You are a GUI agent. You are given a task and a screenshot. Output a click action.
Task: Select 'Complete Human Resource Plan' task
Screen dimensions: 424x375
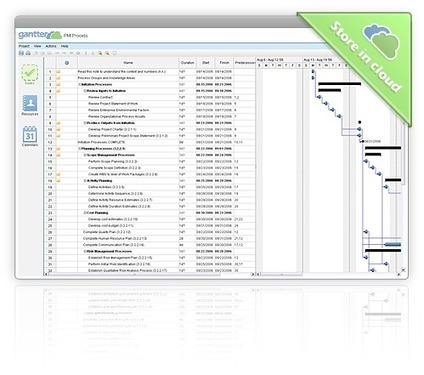click(115, 239)
